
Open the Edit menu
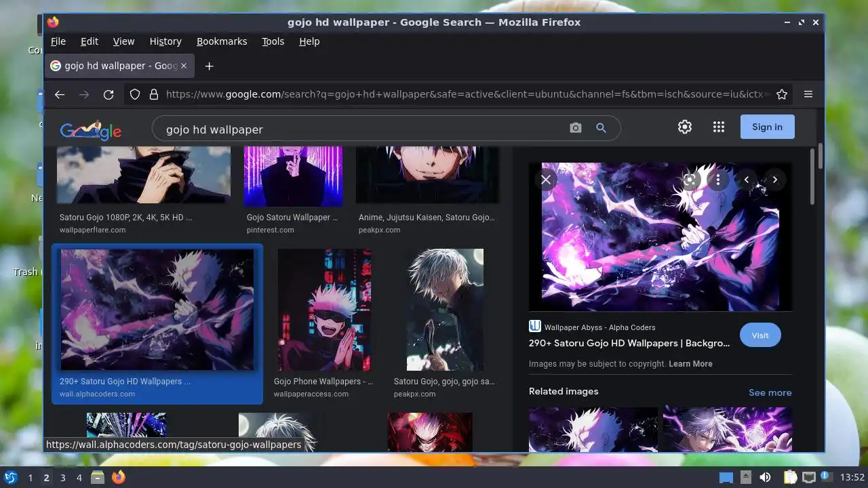[x=90, y=41]
